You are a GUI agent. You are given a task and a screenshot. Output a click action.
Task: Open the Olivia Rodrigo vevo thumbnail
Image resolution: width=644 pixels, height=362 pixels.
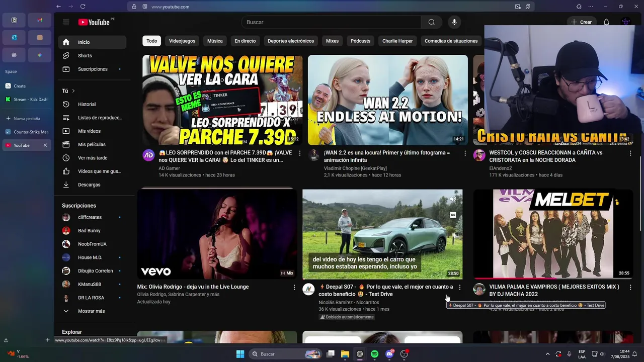[217, 234]
